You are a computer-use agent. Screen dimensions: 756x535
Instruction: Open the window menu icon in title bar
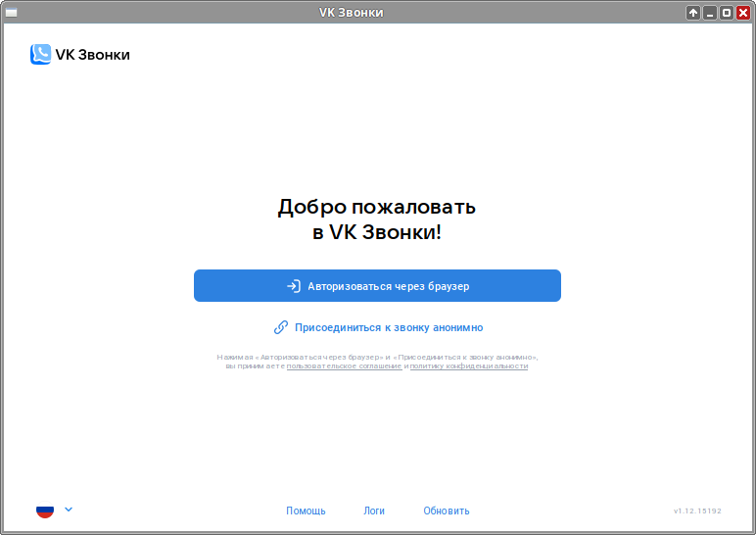[11, 13]
